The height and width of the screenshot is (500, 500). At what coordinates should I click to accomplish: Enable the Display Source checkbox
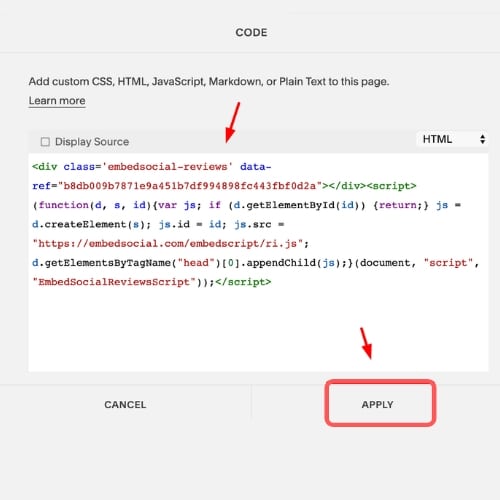click(x=45, y=142)
